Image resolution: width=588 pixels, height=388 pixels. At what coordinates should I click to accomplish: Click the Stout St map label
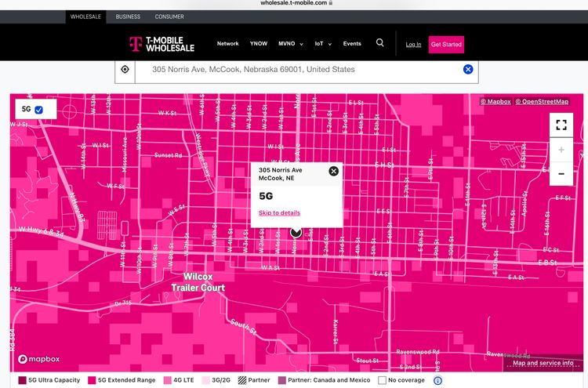367,361
